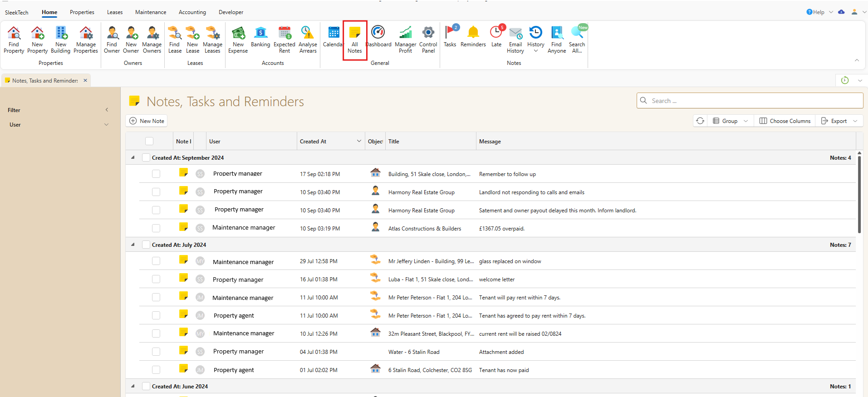Open Maintenance menu tab

click(151, 12)
